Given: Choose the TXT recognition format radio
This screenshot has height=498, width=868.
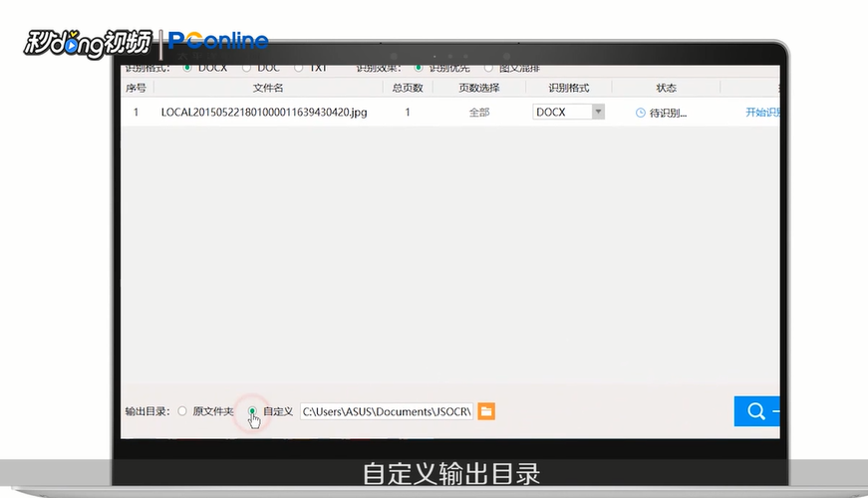Looking at the screenshot, I should click(298, 68).
